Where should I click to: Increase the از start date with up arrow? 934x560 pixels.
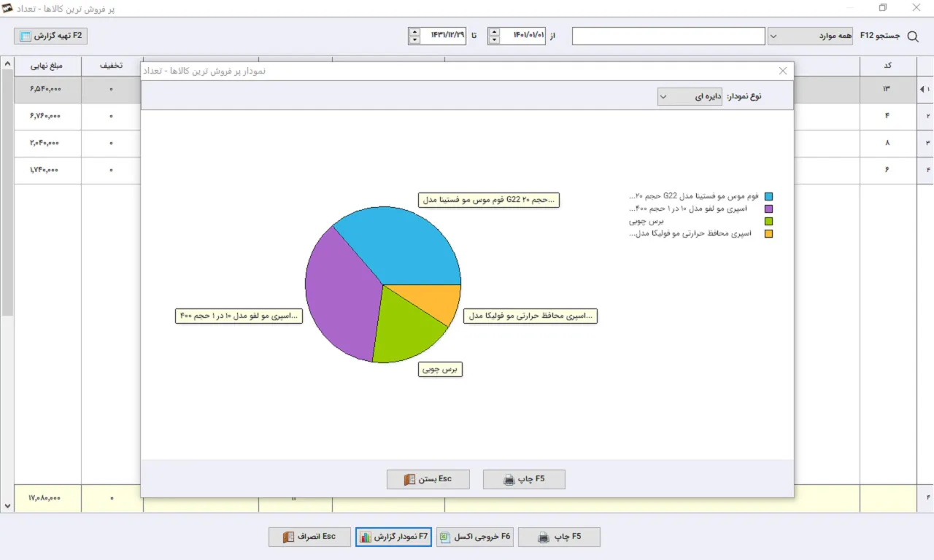coord(495,32)
